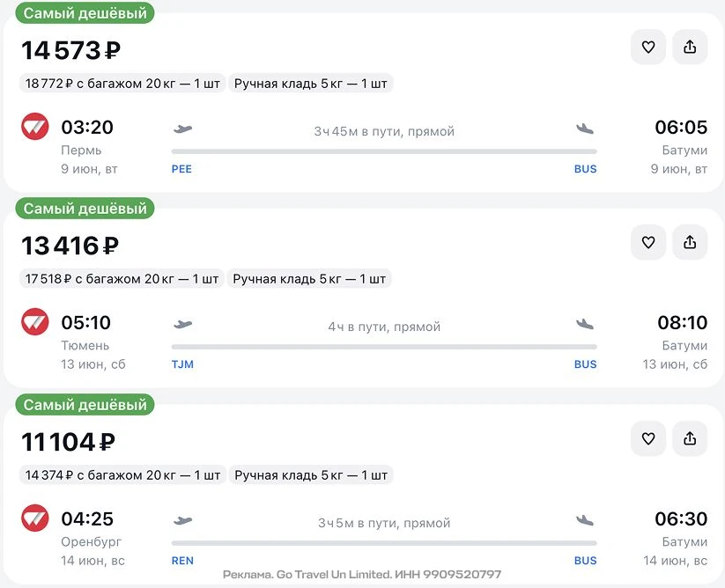Select 18 772 ₽ baggage 20 kg option
This screenshot has width=725, height=588.
point(122,84)
